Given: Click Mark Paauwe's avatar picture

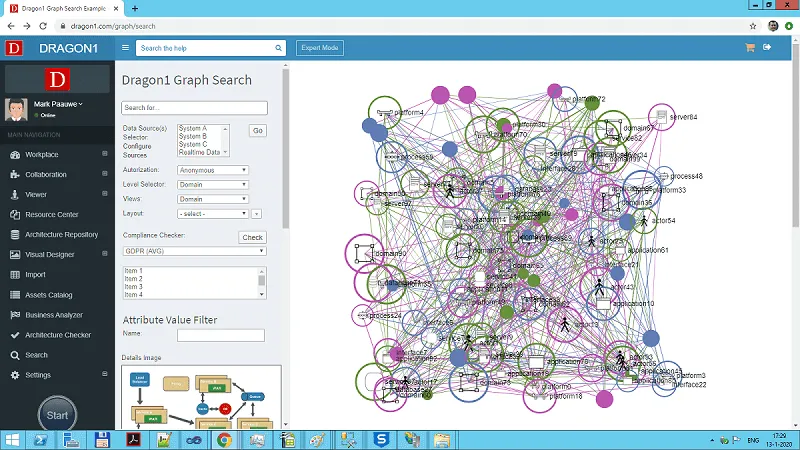Looking at the screenshot, I should click(x=16, y=109).
